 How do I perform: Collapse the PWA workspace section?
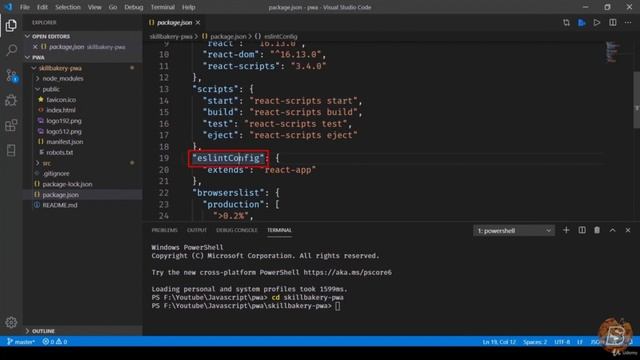(x=83, y=58)
